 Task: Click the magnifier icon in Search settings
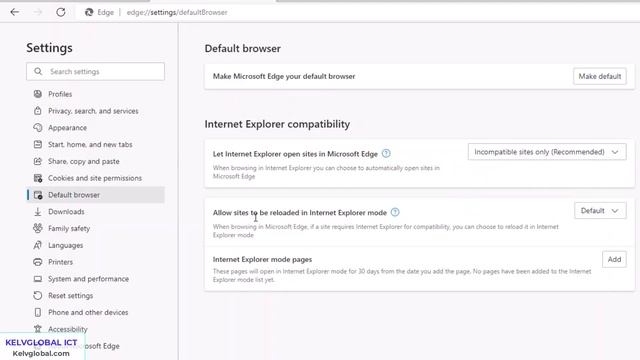coord(38,71)
